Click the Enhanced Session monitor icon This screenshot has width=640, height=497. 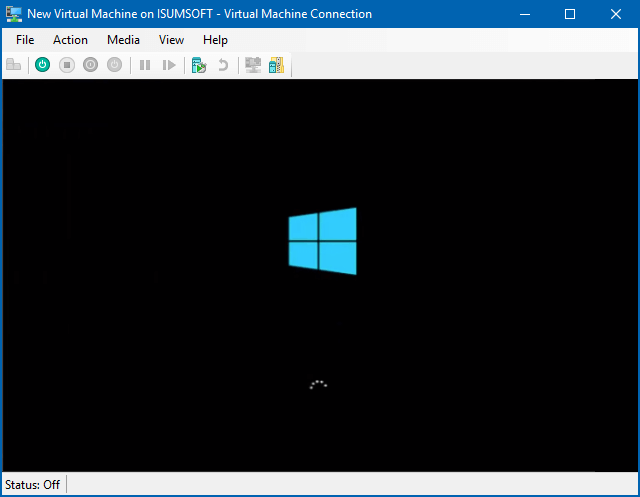tap(253, 65)
